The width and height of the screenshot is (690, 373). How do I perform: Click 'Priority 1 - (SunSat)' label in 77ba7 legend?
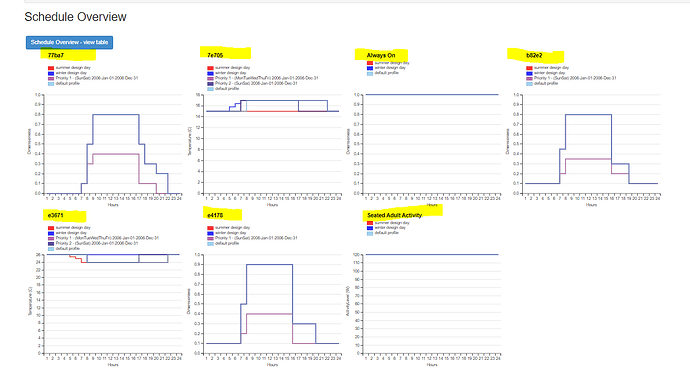click(97, 78)
